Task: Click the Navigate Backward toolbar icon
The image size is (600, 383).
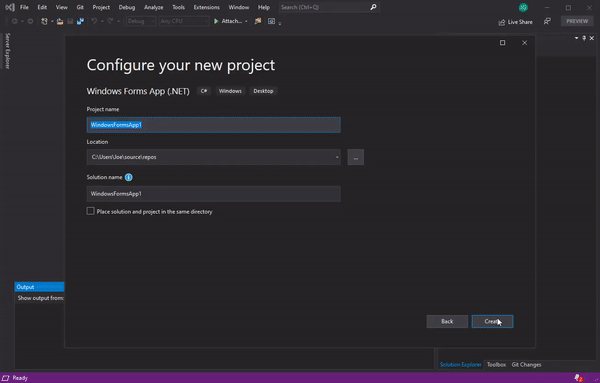Action: [15, 21]
